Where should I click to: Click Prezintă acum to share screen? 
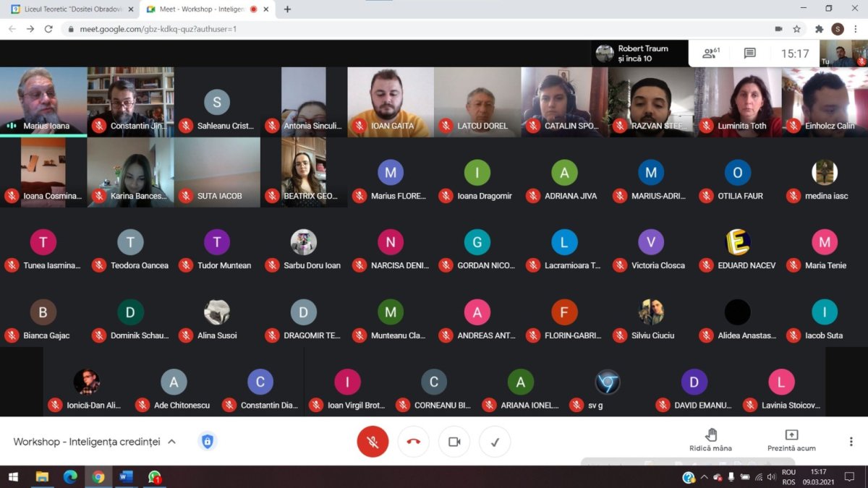point(791,440)
